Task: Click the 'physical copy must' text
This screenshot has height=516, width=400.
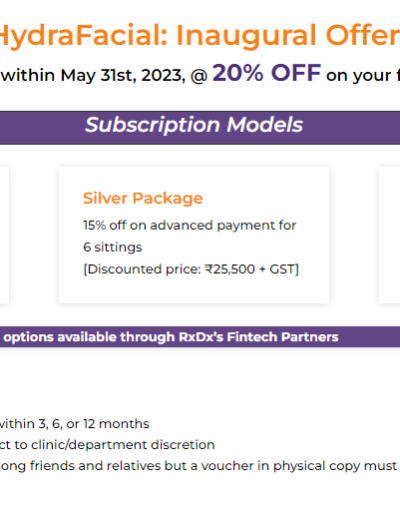Action: click(x=335, y=466)
